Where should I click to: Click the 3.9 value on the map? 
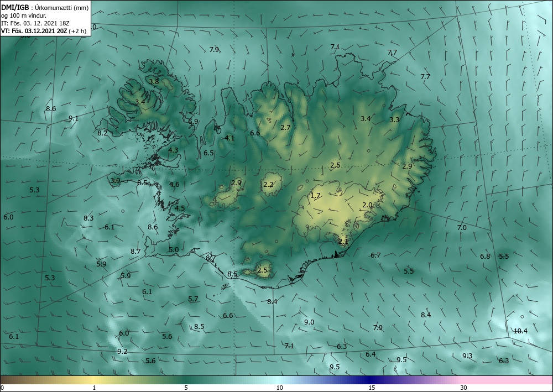(116, 180)
